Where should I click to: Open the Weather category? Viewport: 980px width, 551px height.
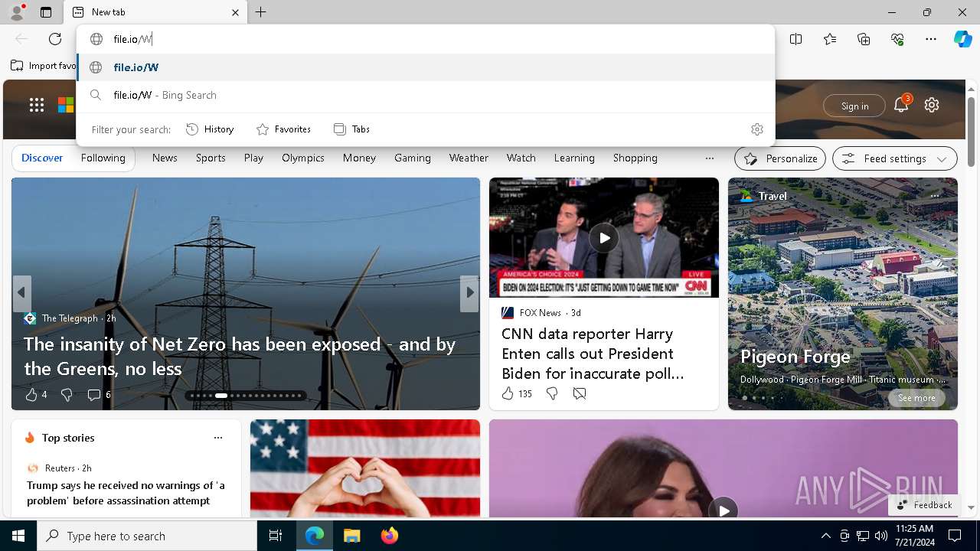(x=469, y=158)
